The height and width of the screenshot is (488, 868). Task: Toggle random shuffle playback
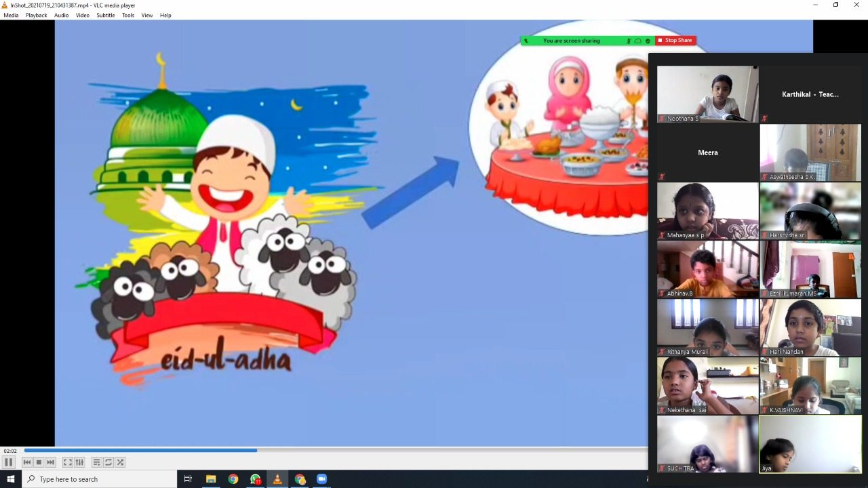pos(120,462)
